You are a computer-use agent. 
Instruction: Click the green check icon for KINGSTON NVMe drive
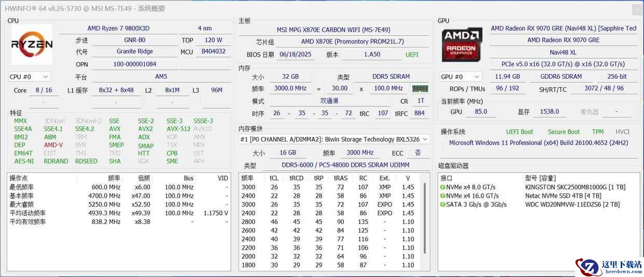[443, 187]
